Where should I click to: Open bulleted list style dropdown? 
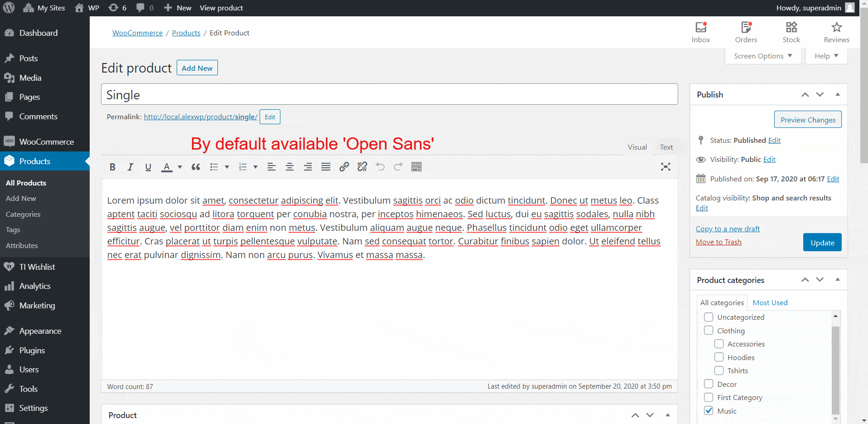(227, 167)
